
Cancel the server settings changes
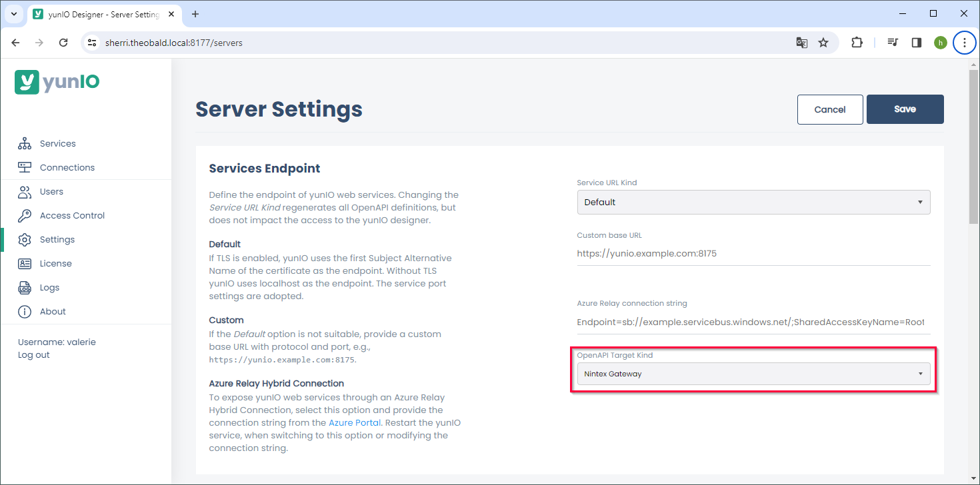pos(830,109)
